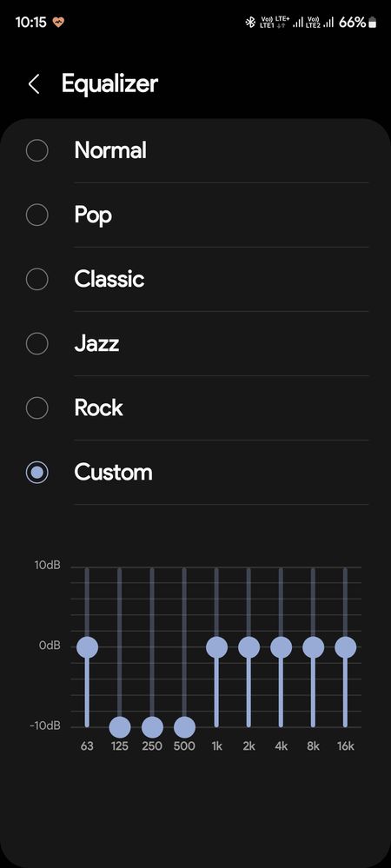Click the 125 Hz slider knob
391x868 pixels.
click(x=120, y=727)
